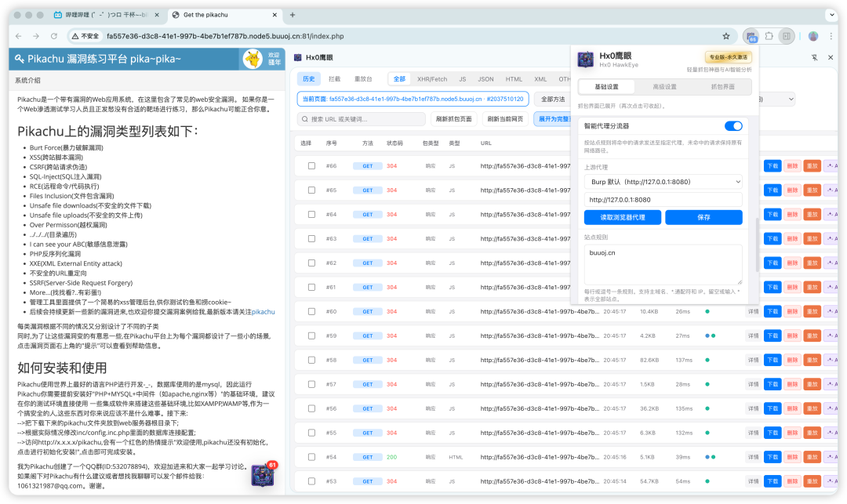Open the Chrome profile avatar
Screen dimensions: 847x504
click(x=813, y=36)
